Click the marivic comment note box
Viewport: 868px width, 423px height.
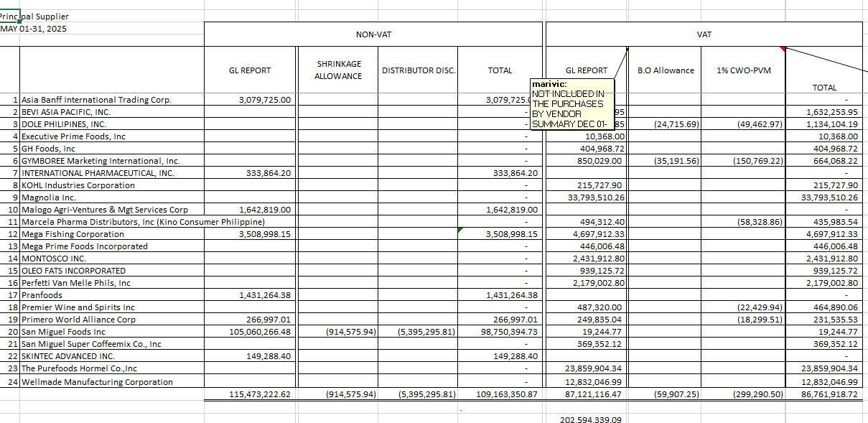(x=572, y=105)
